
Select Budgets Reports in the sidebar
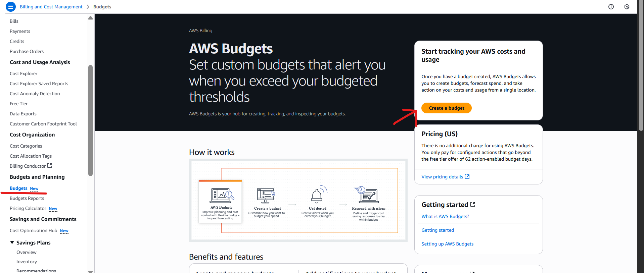(x=27, y=198)
